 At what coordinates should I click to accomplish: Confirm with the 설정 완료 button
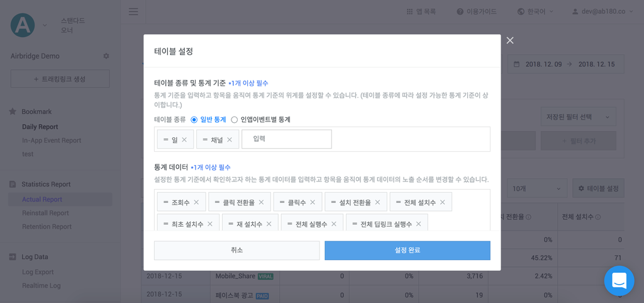click(x=408, y=250)
